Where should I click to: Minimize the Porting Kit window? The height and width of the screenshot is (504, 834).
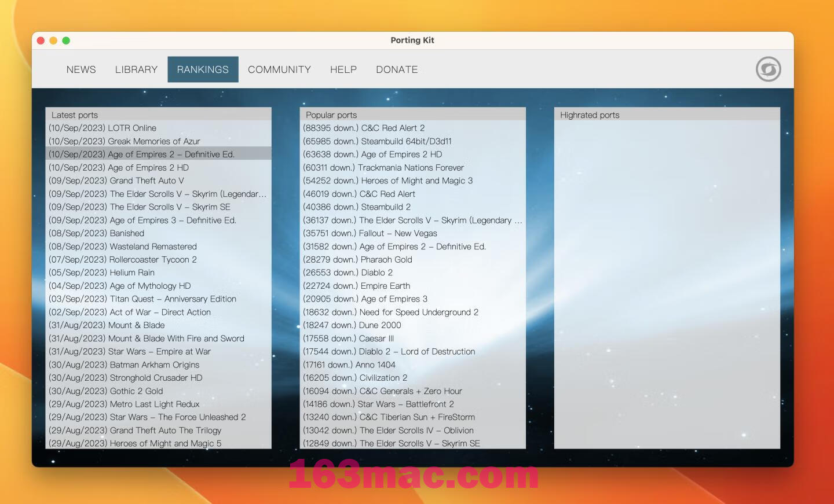coord(53,41)
